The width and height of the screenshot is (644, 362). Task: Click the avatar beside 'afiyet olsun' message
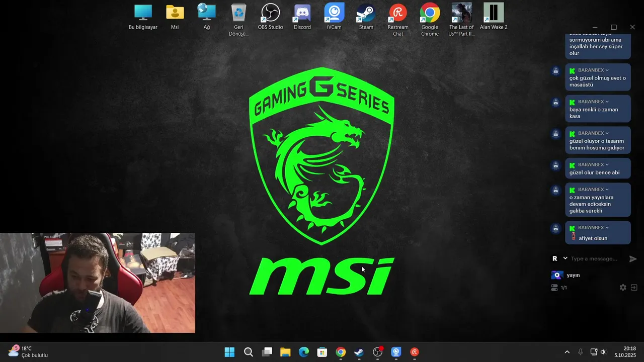(x=555, y=228)
